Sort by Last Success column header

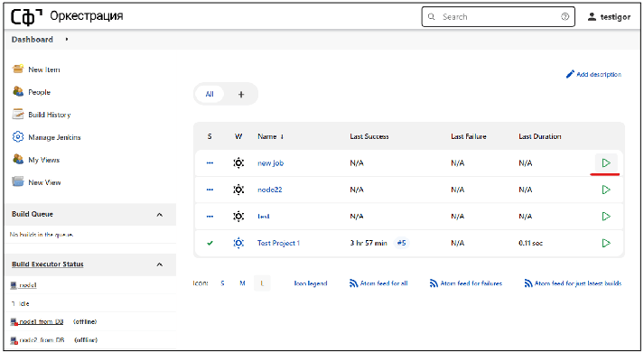[x=369, y=136]
